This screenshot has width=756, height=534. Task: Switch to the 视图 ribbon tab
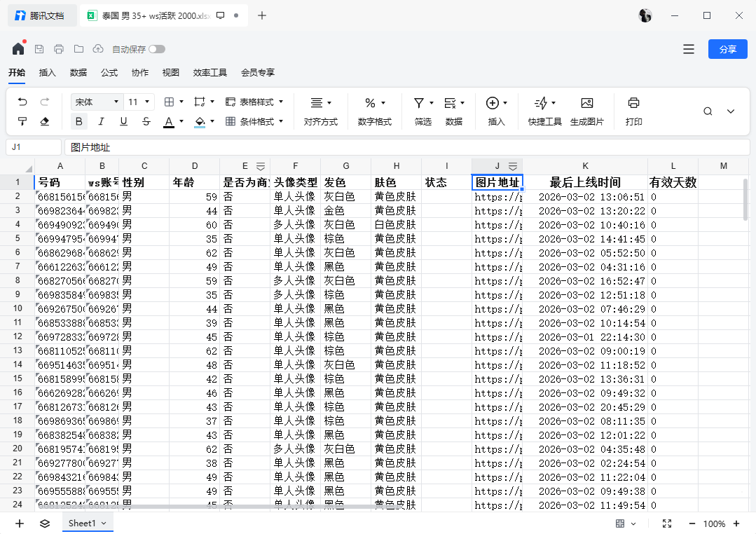tap(170, 72)
